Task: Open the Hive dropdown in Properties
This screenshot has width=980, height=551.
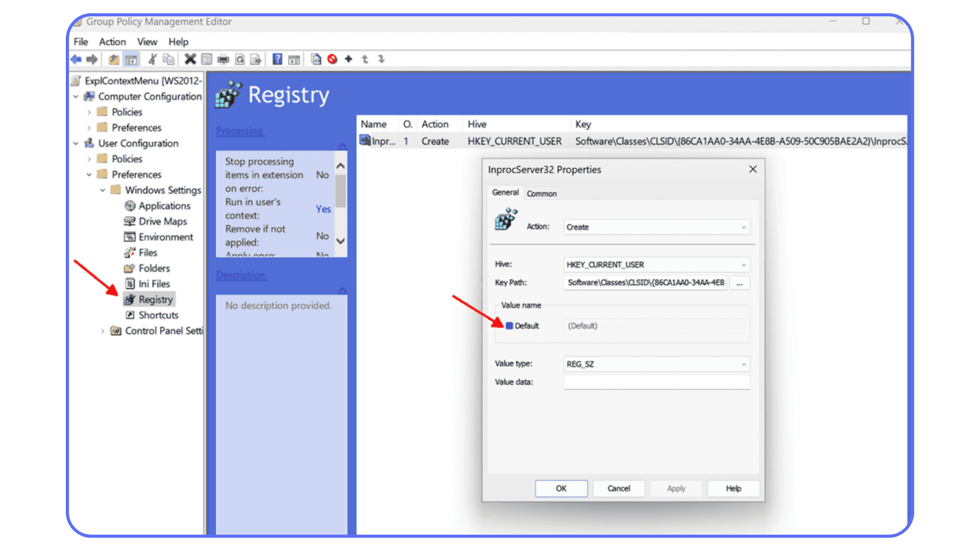Action: click(x=743, y=264)
